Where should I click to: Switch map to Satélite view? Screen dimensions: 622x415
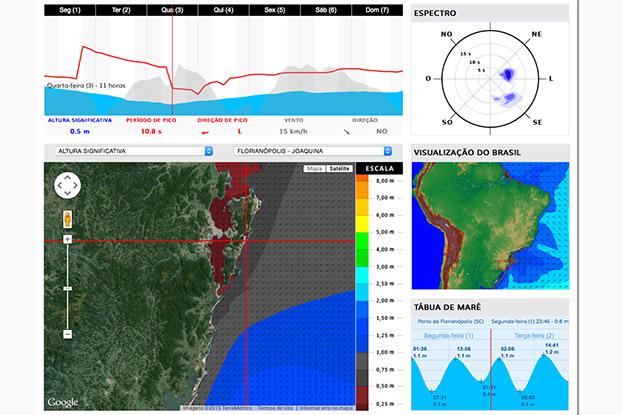coord(340,169)
